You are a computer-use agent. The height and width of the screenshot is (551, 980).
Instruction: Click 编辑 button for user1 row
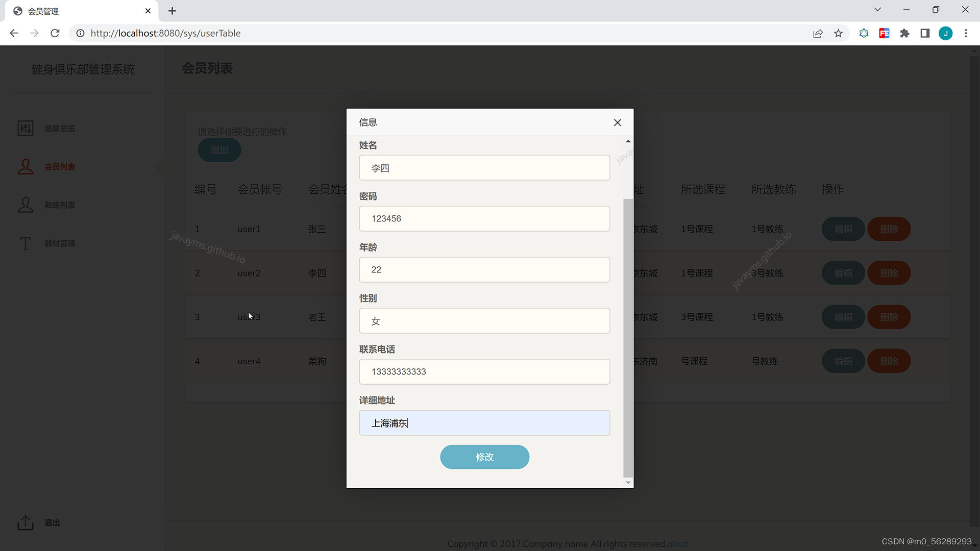(843, 229)
